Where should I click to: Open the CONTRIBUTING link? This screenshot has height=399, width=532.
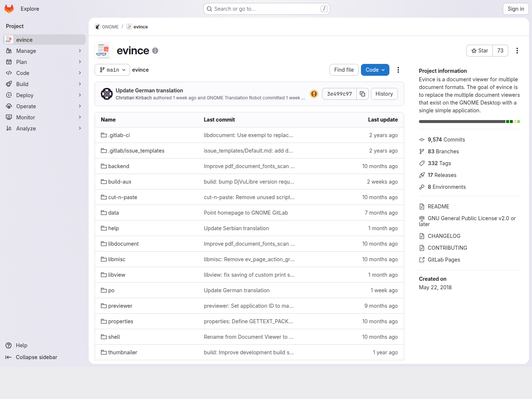pos(447,248)
